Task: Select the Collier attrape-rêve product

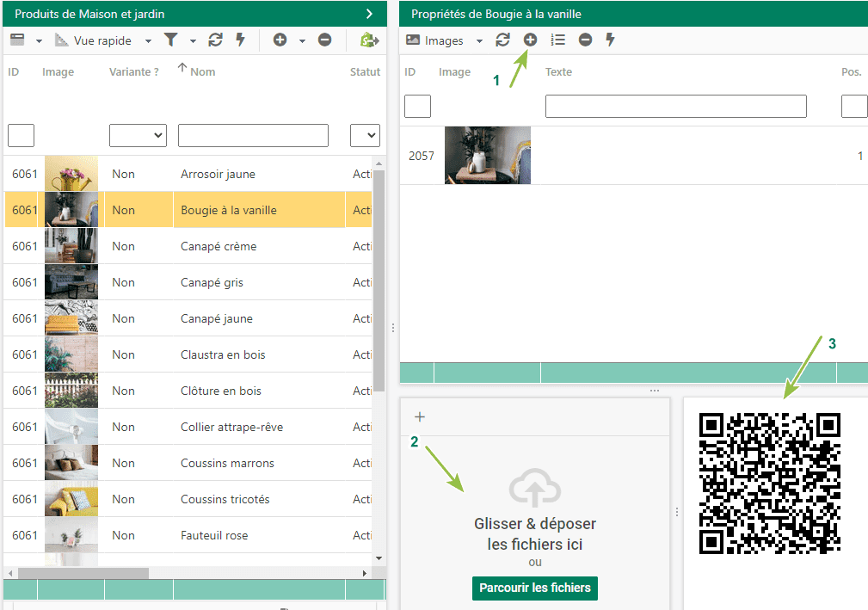Action: 188,427
